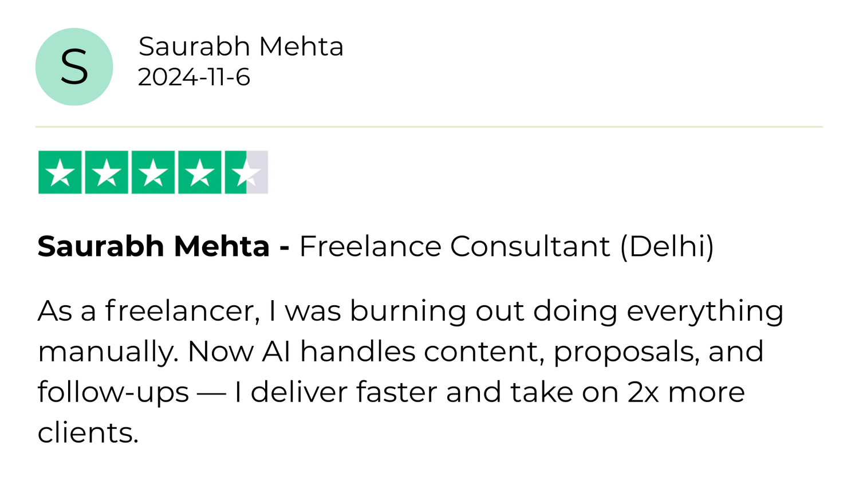Screen dimensions: 859x504
Task: Click the review date 2024-11-6
Action: (194, 77)
